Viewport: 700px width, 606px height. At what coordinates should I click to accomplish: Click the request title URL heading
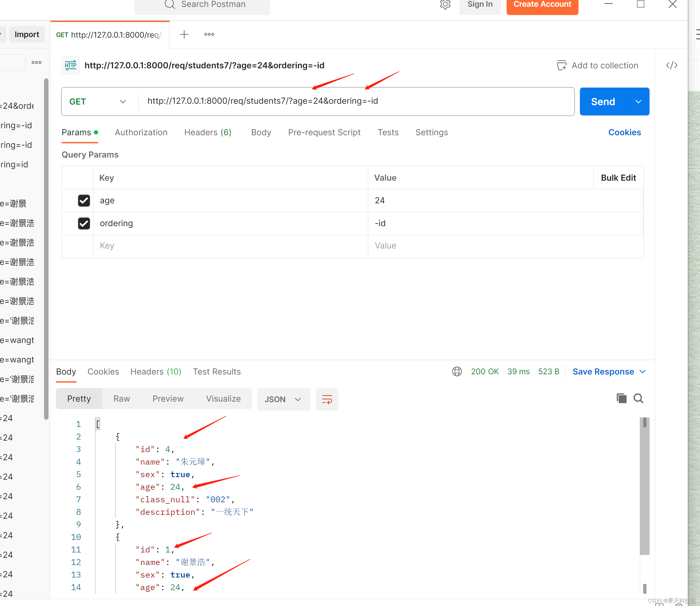204,65
